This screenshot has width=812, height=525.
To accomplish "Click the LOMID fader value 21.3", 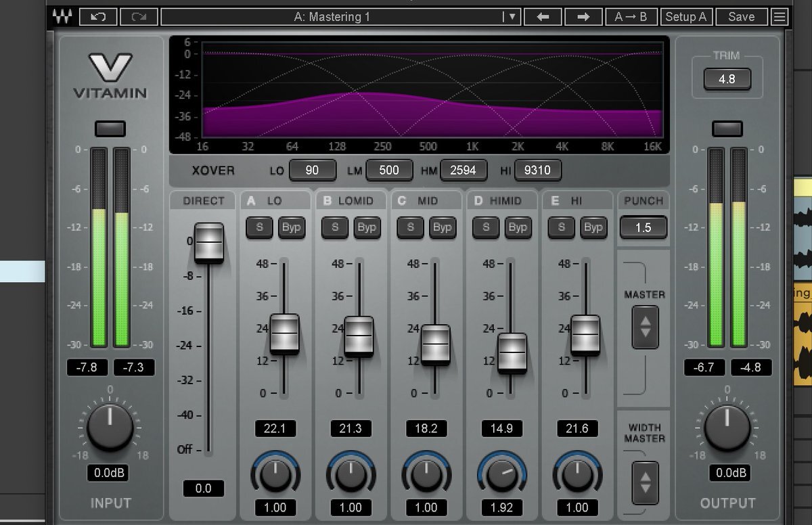I will point(351,428).
